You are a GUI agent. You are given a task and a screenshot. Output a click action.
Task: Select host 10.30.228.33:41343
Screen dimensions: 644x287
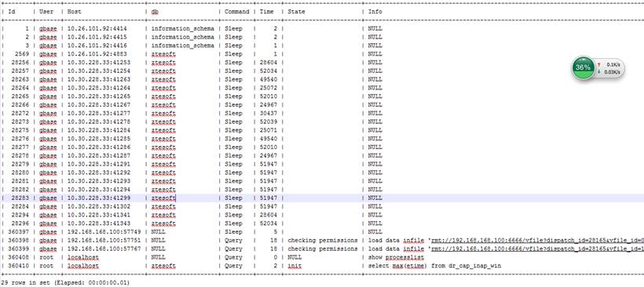coord(99,223)
